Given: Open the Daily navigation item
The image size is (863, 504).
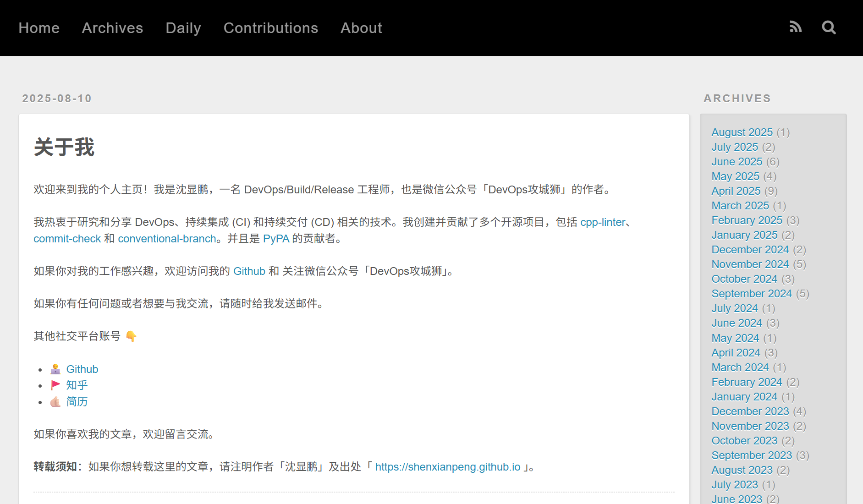Looking at the screenshot, I should click(183, 28).
